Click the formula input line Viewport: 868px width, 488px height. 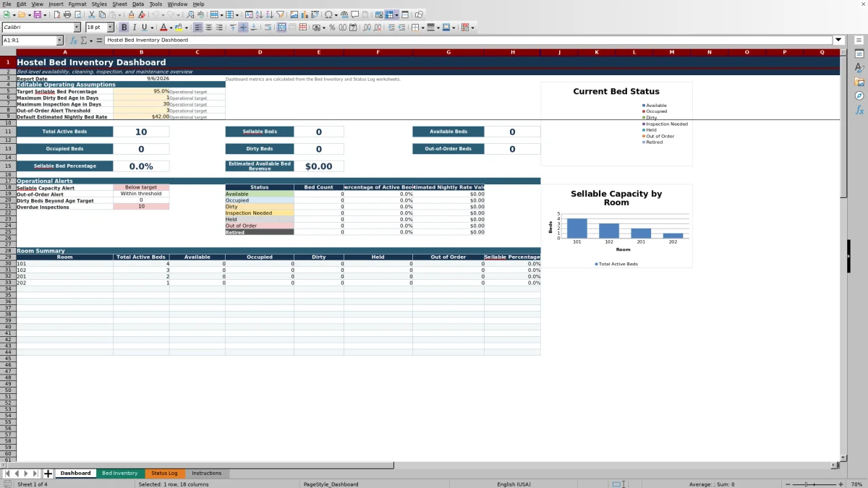tap(469, 40)
